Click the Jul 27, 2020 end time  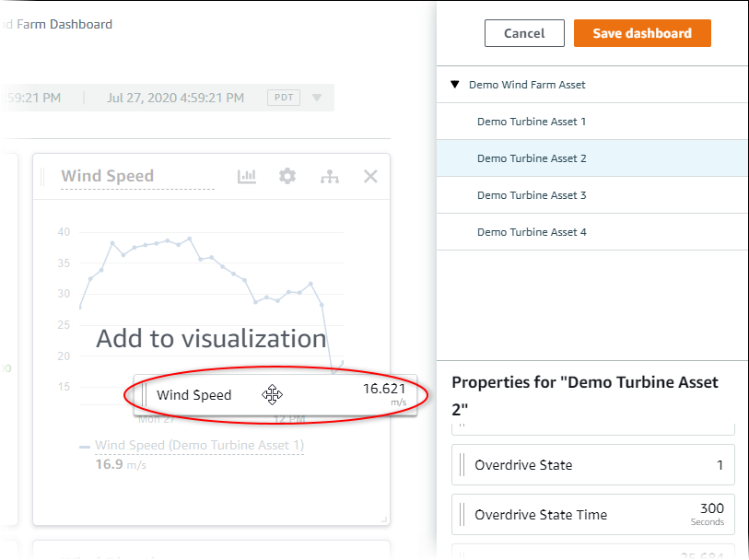[175, 98]
